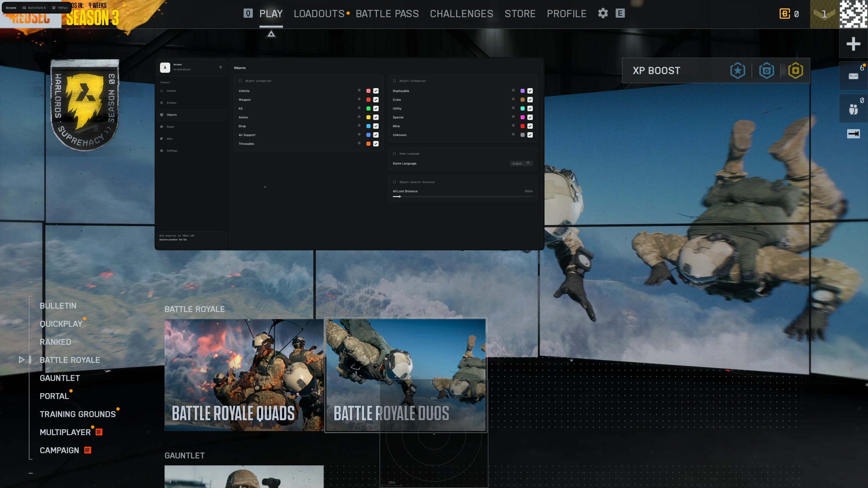Collapse the Object General Distance section
Image resolution: width=868 pixels, height=488 pixels.
[x=394, y=182]
